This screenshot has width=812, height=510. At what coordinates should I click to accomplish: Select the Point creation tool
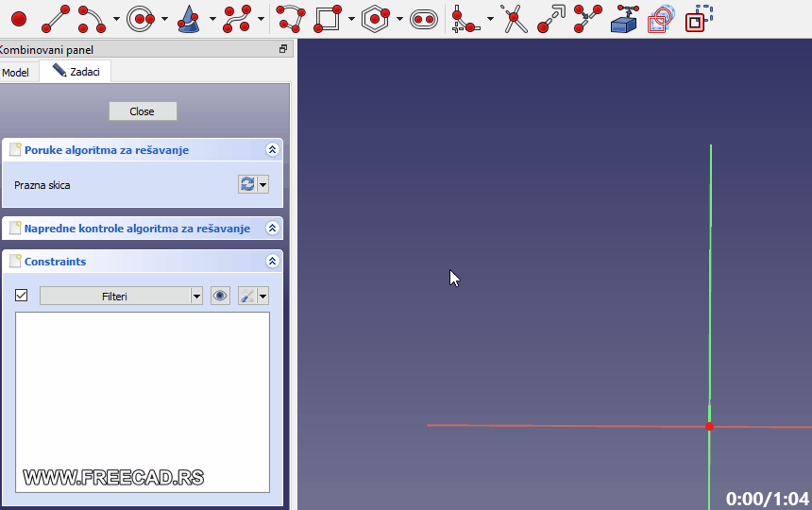coord(18,18)
